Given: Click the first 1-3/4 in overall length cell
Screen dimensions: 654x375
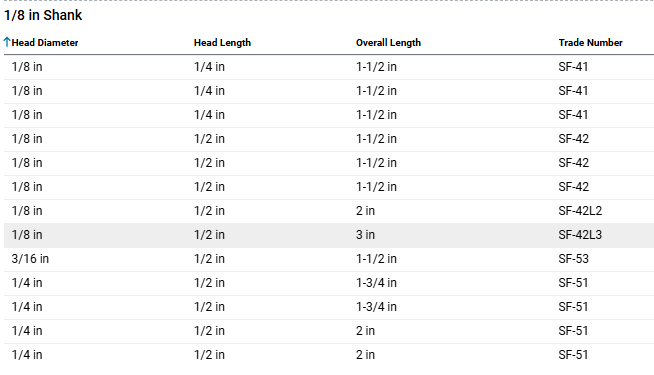Looking at the screenshot, I should click(x=376, y=283).
